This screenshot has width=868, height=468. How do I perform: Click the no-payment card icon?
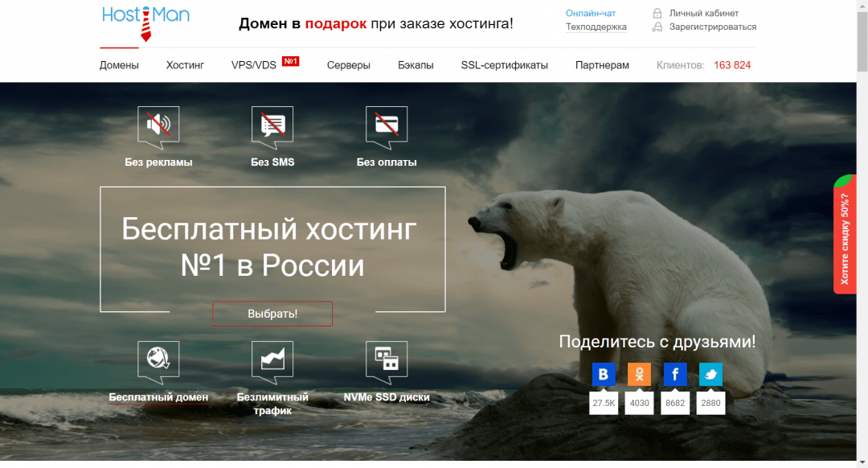pos(387,125)
